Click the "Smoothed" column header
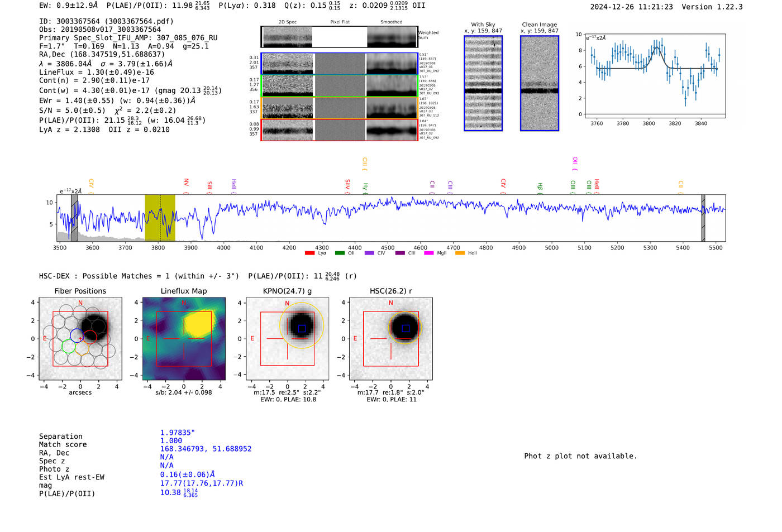 click(391, 22)
